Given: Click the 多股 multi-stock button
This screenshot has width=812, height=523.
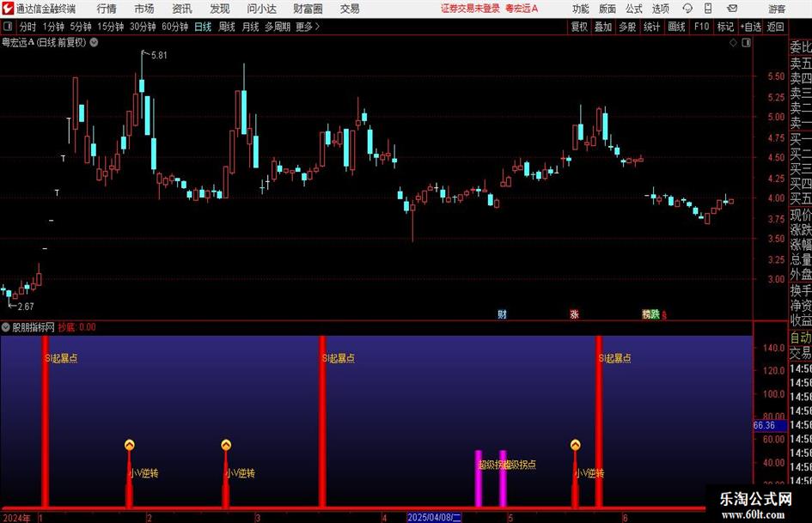Looking at the screenshot, I should pyautogui.click(x=627, y=27).
